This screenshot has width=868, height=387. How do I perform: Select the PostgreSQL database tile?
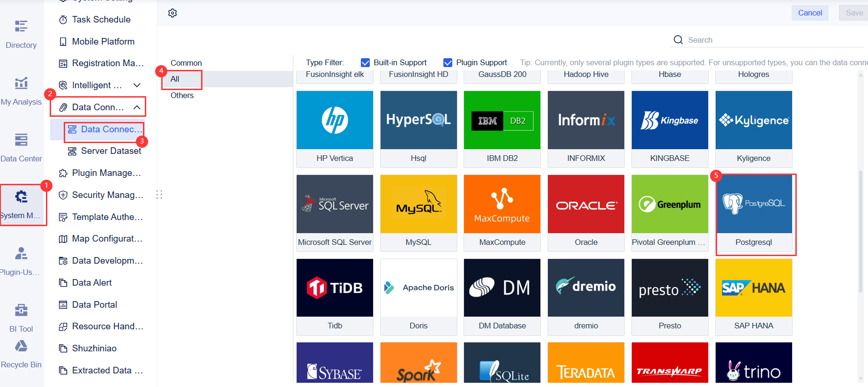[754, 213]
